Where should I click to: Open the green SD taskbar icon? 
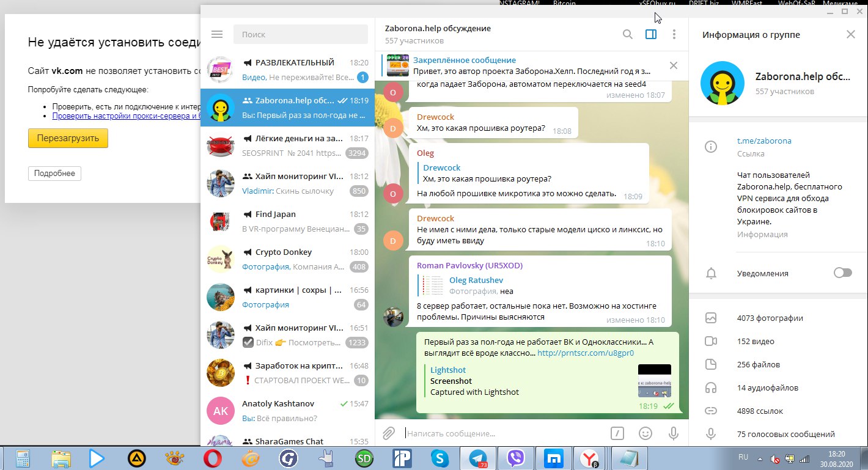pos(365,458)
